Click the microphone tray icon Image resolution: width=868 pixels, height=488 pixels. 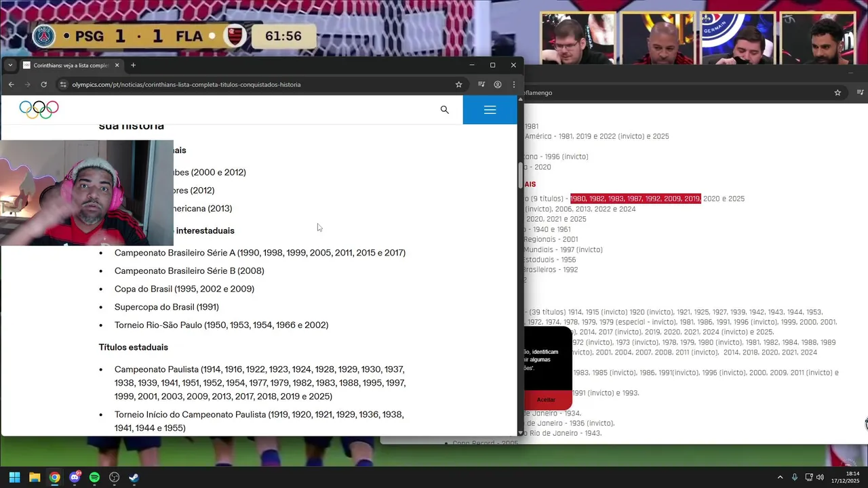[795, 477]
